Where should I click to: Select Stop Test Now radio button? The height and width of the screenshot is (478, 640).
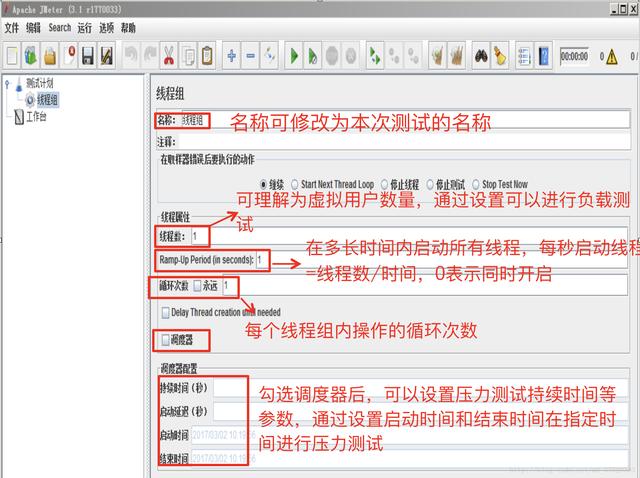[476, 185]
